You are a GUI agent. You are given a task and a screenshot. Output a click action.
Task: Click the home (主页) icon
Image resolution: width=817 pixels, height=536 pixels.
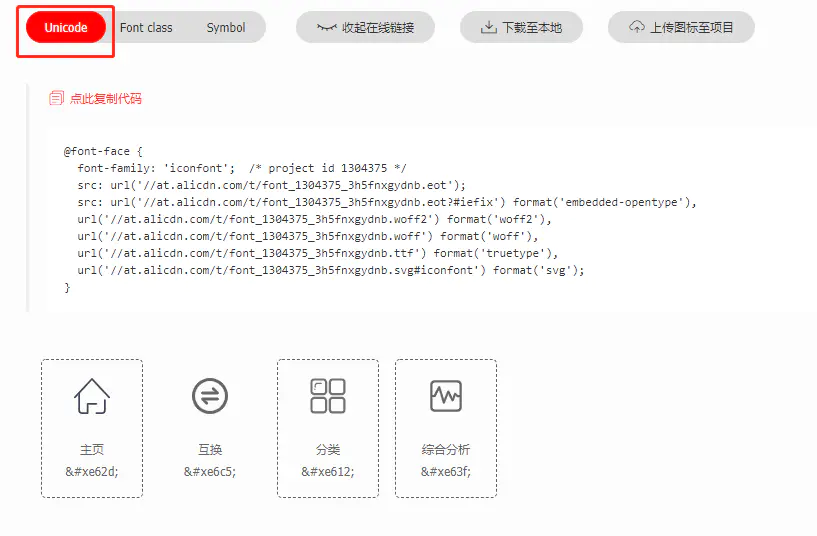pos(92,396)
